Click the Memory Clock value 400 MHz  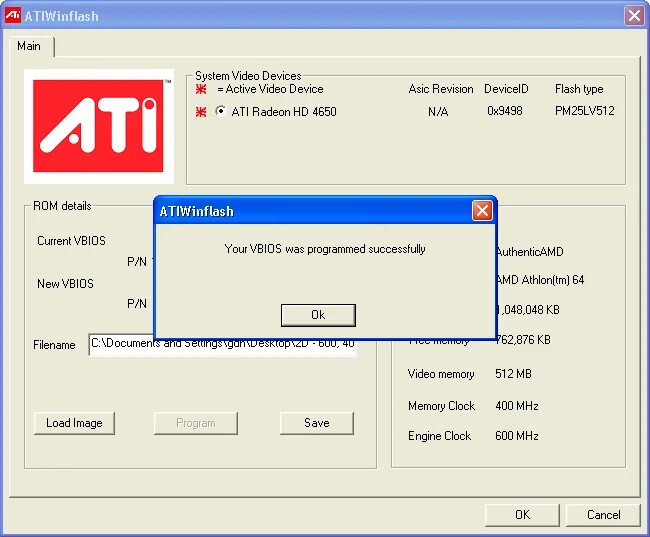(x=517, y=406)
